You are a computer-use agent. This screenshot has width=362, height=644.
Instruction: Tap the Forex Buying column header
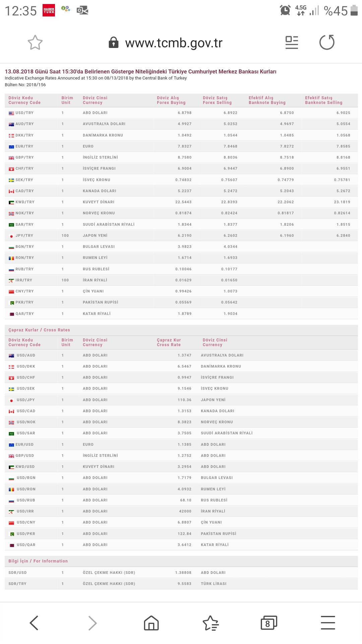[x=171, y=100]
